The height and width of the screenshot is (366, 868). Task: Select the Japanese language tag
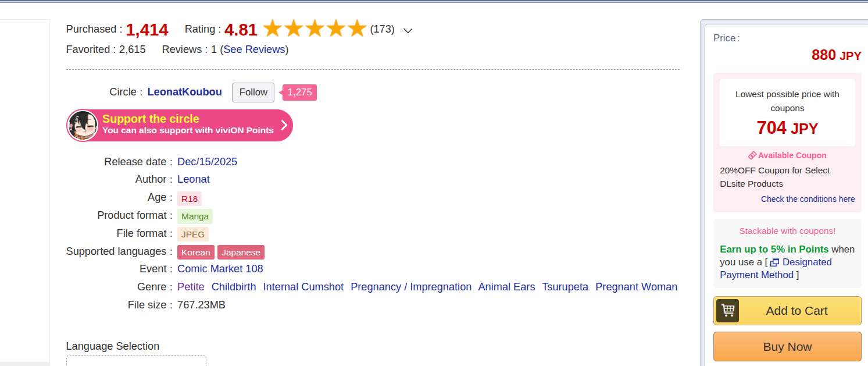click(x=241, y=253)
